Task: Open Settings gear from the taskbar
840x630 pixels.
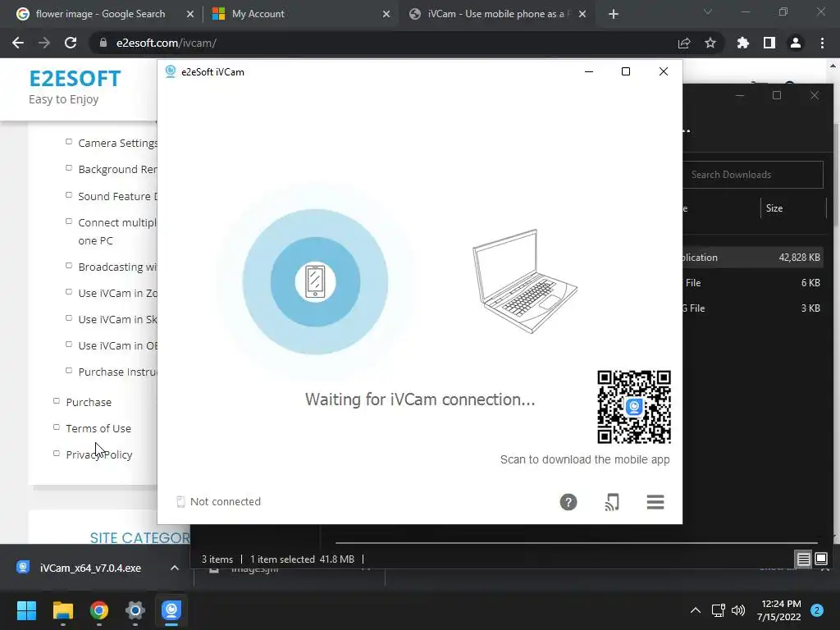Action: [x=135, y=610]
